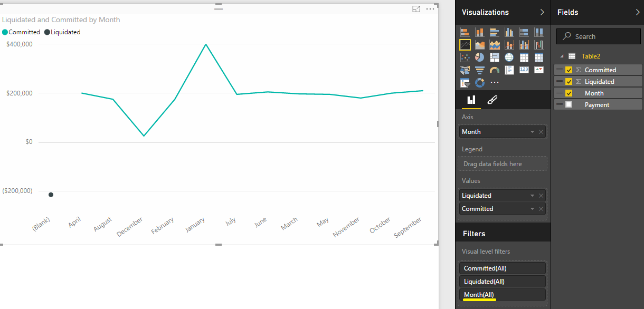Select the area chart visualization

coord(480,45)
